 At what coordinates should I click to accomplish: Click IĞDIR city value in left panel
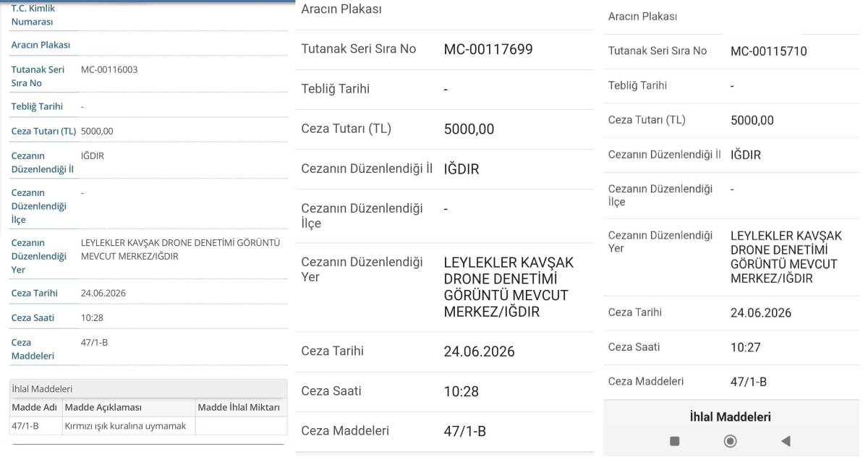[93, 156]
